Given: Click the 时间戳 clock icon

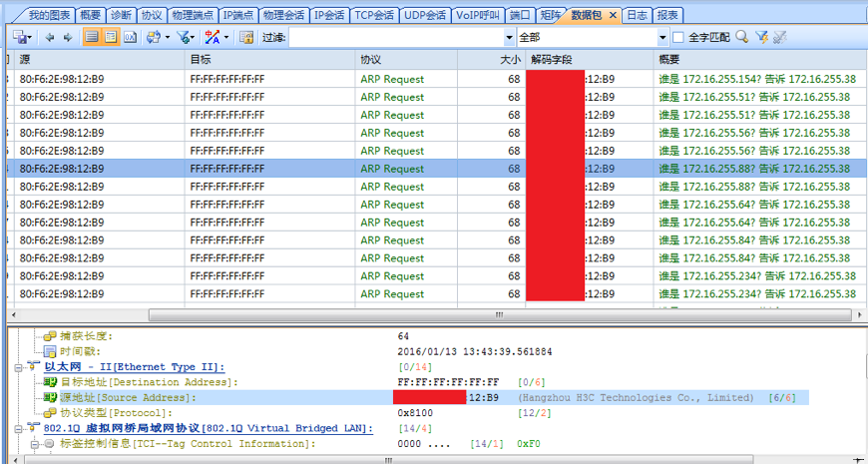Looking at the screenshot, I should pos(50,351).
